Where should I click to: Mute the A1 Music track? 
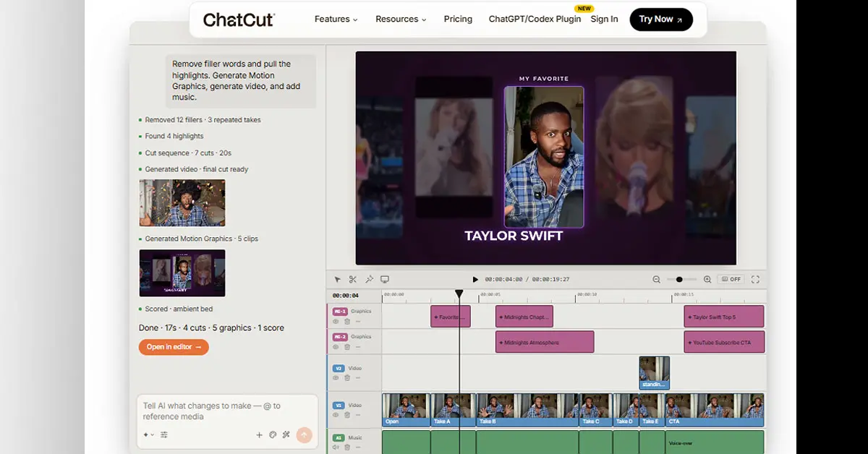point(336,447)
